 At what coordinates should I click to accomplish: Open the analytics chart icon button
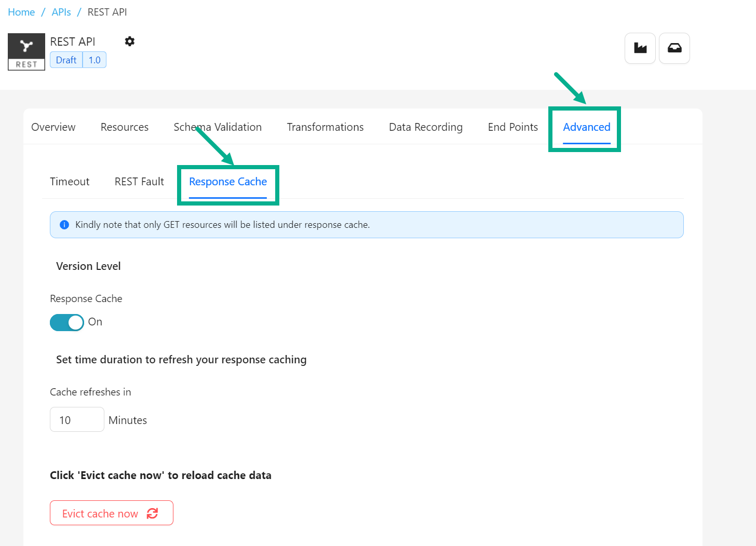(640, 48)
